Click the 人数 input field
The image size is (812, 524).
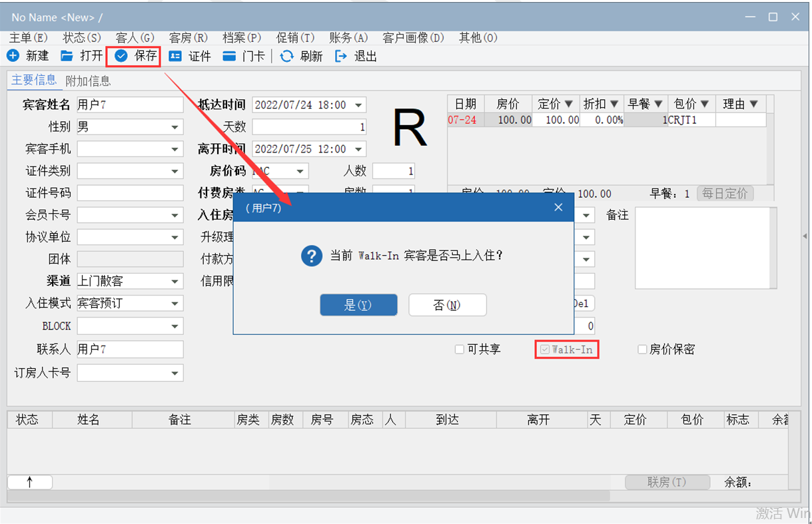(394, 171)
